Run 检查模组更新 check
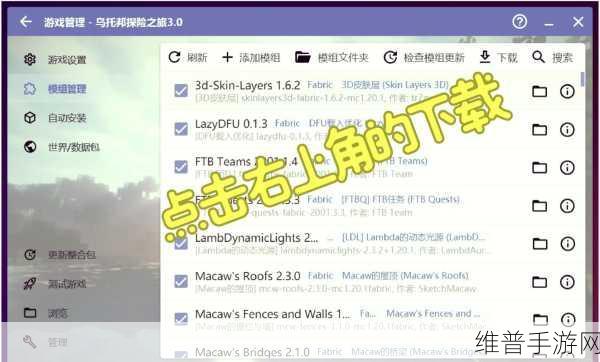The height and width of the screenshot is (362, 600). [x=424, y=57]
